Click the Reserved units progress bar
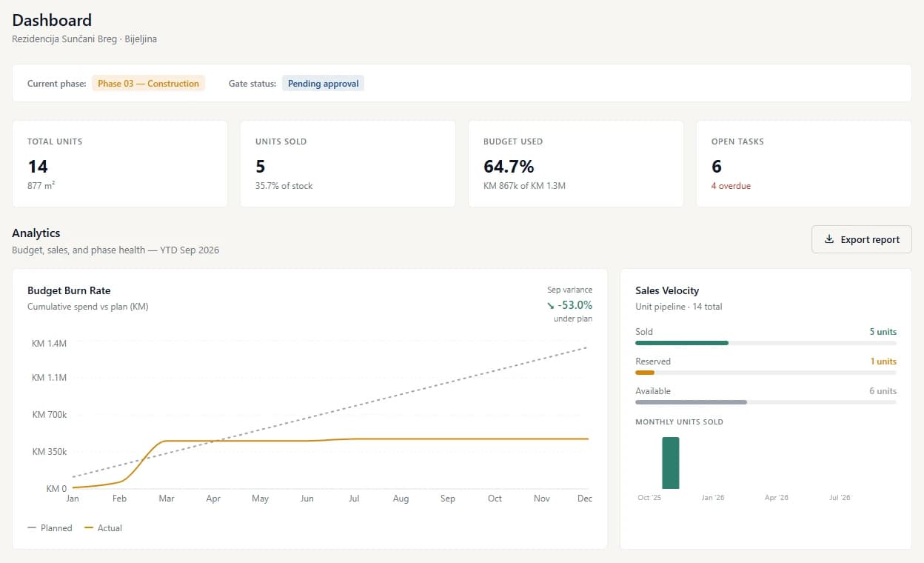The height and width of the screenshot is (563, 924). [766, 373]
